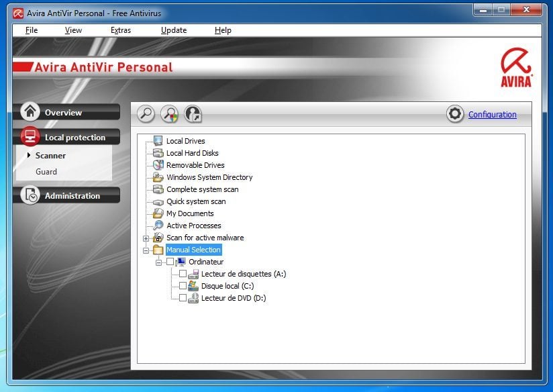Click the Administration calendar icon
The width and height of the screenshot is (553, 392).
(x=30, y=195)
